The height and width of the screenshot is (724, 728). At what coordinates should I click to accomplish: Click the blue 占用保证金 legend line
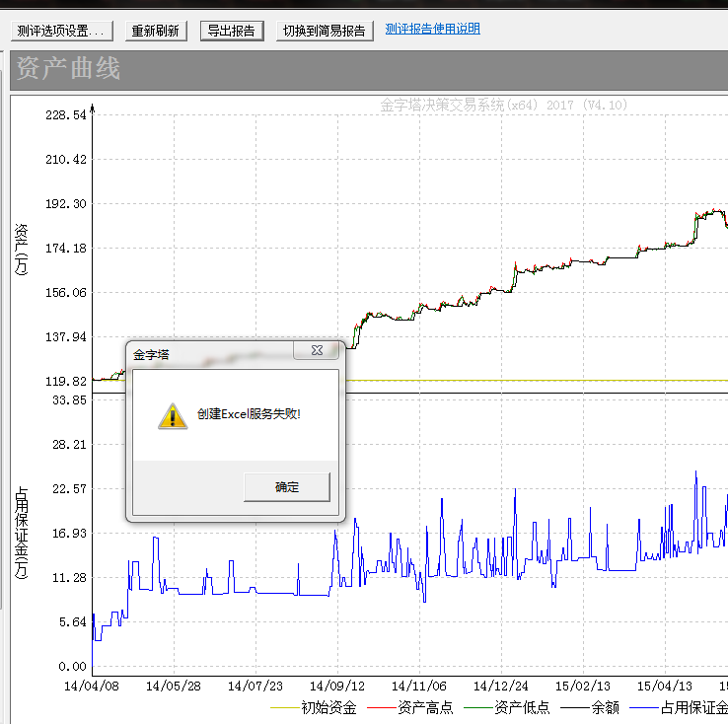(644, 708)
